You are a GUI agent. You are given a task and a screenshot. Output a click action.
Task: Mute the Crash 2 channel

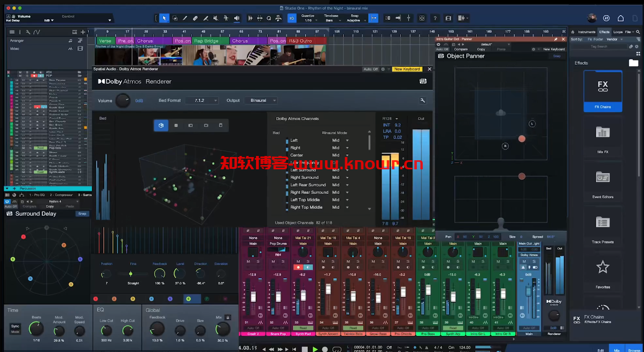pyautogui.click(x=248, y=262)
